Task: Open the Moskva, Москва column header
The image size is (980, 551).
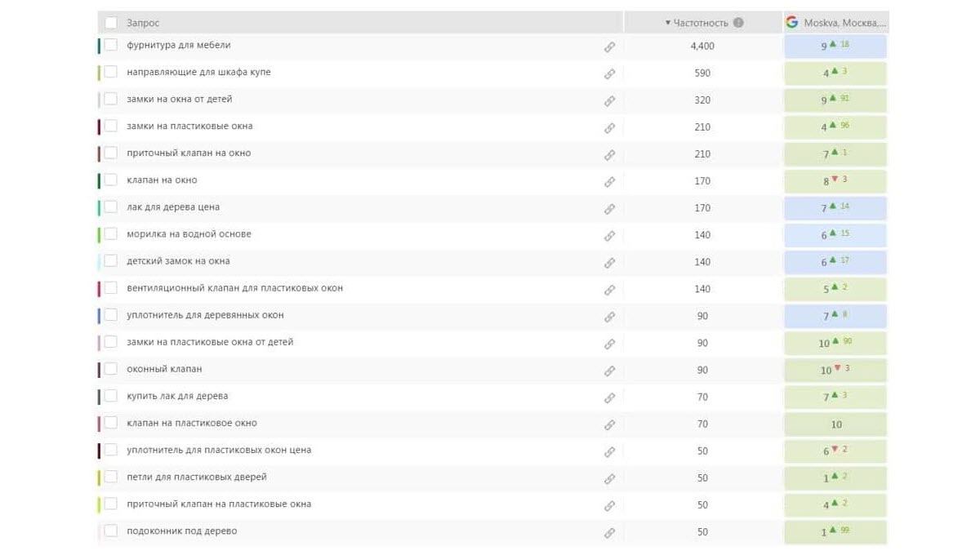Action: pos(844,23)
